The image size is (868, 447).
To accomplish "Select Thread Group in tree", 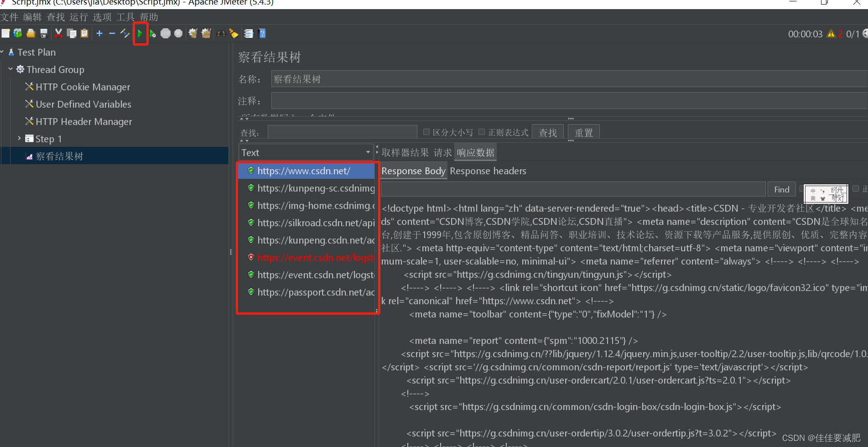I will pyautogui.click(x=55, y=69).
